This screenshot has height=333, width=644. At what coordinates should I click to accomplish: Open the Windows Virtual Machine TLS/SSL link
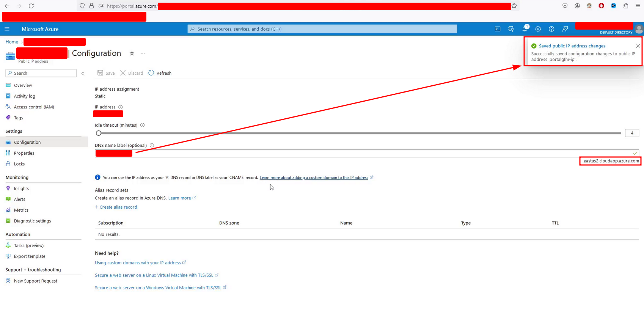(x=158, y=288)
